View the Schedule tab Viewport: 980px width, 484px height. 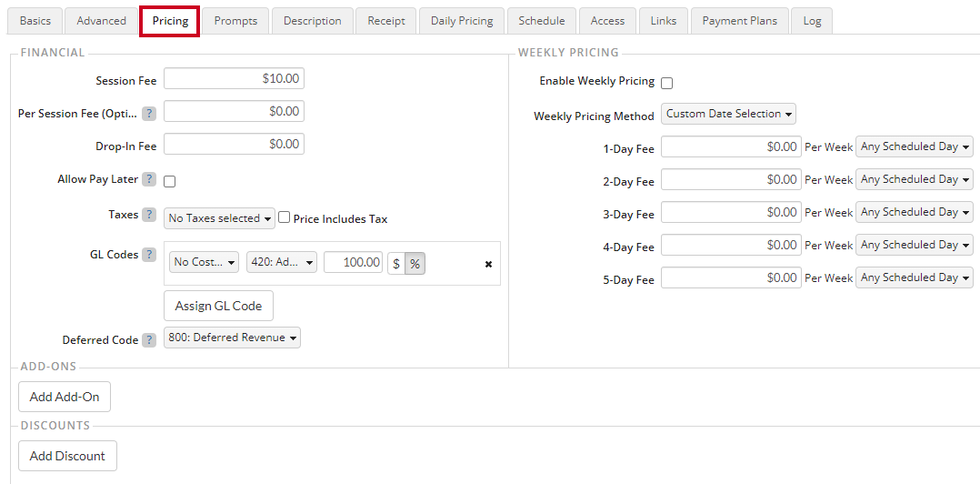542,21
